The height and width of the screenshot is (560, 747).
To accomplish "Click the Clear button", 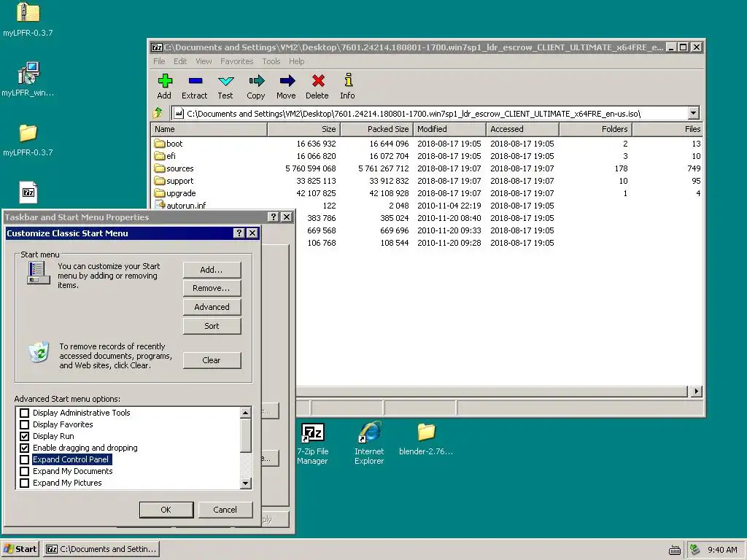I will pos(212,360).
